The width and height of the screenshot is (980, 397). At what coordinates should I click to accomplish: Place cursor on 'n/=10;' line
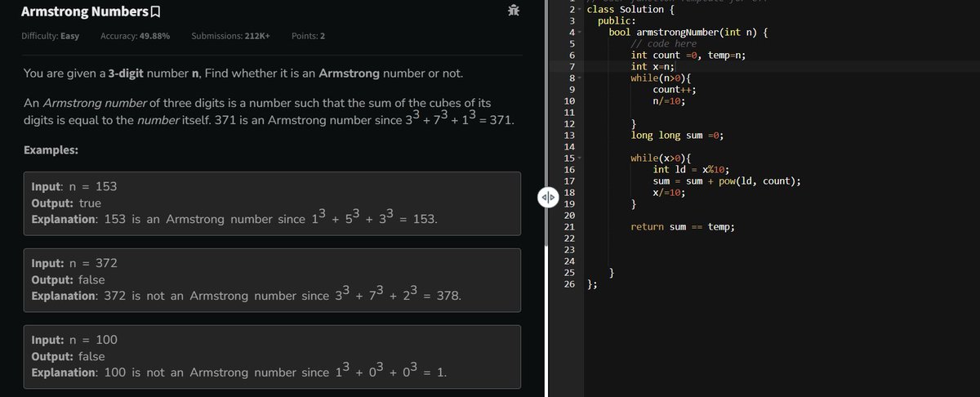[669, 101]
